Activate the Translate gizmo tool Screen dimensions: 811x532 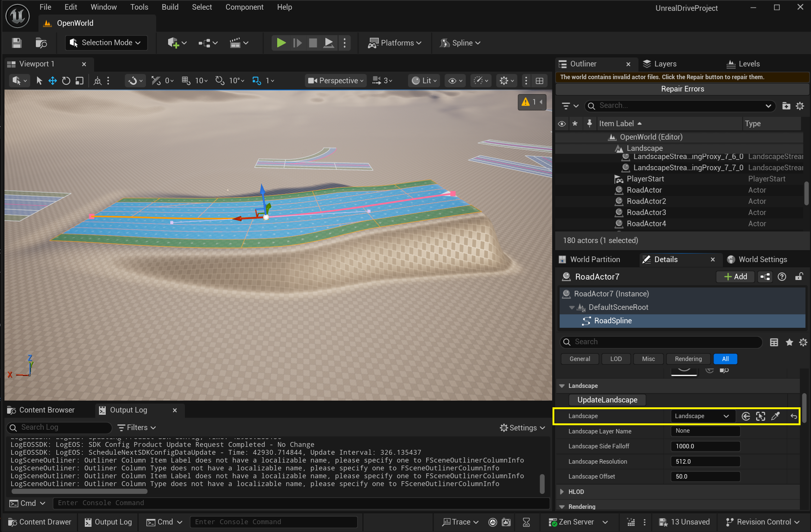click(52, 81)
